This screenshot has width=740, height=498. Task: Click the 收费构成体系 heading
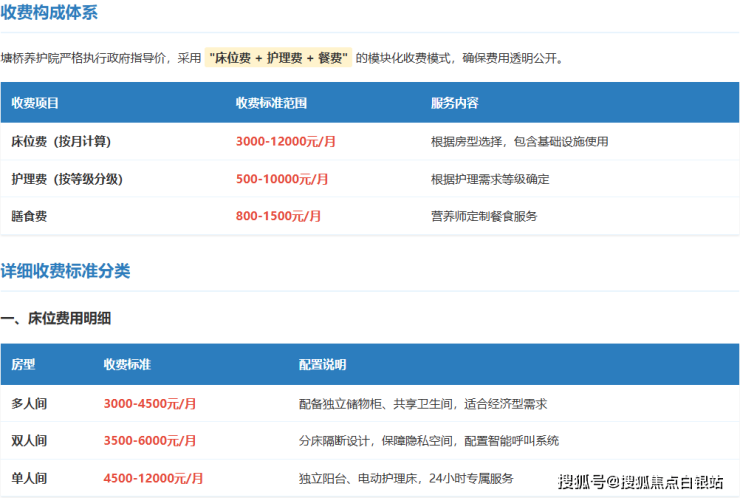[49, 12]
